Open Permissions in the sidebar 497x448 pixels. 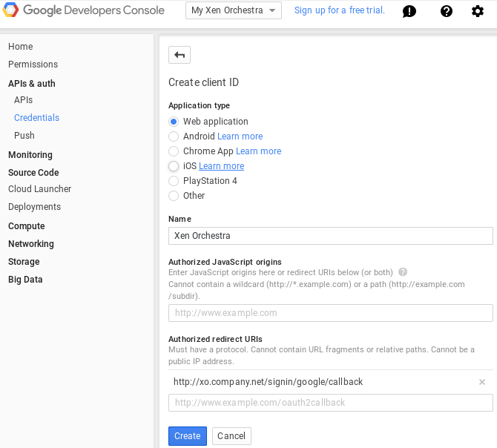(x=33, y=65)
